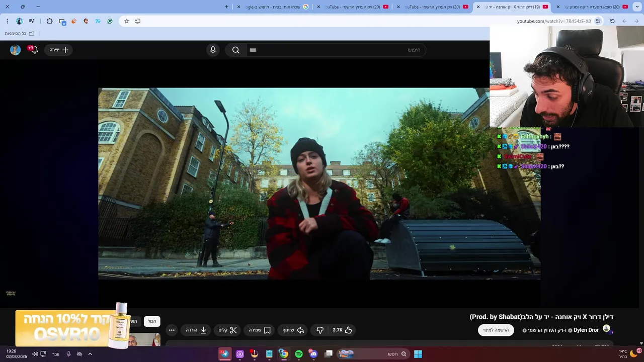This screenshot has width=644, height=362.
Task: Open the volume icon in system tray
Action: [35, 354]
